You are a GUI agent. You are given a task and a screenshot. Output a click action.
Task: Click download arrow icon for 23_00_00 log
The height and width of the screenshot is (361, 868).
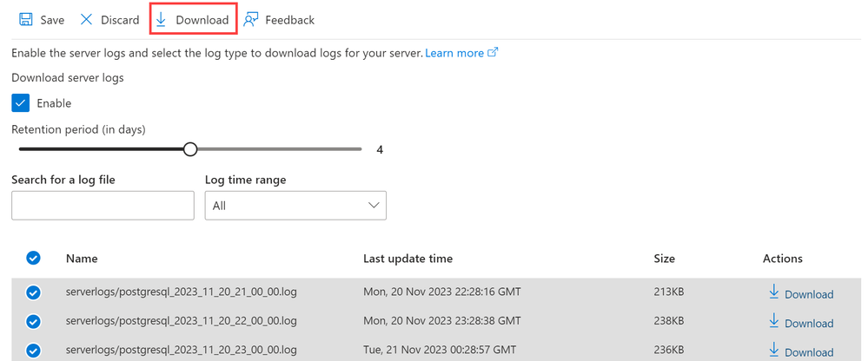pos(774,350)
